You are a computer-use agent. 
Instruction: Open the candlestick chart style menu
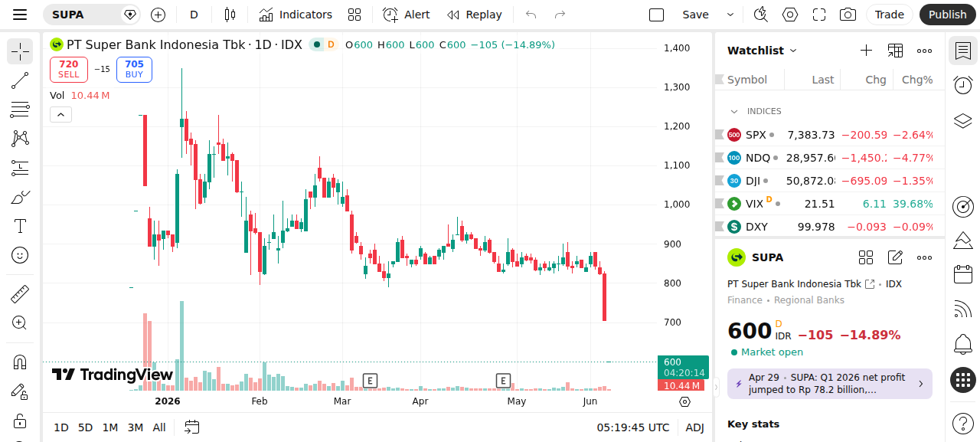pyautogui.click(x=230, y=15)
